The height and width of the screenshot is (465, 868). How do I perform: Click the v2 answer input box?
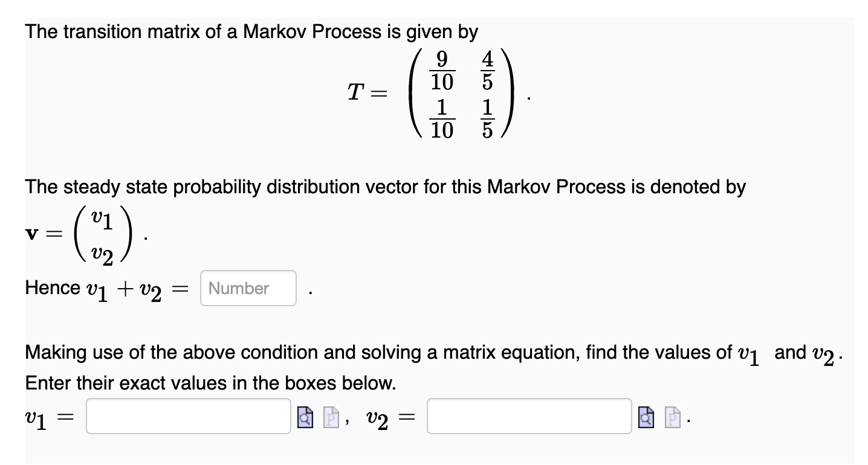tap(529, 417)
